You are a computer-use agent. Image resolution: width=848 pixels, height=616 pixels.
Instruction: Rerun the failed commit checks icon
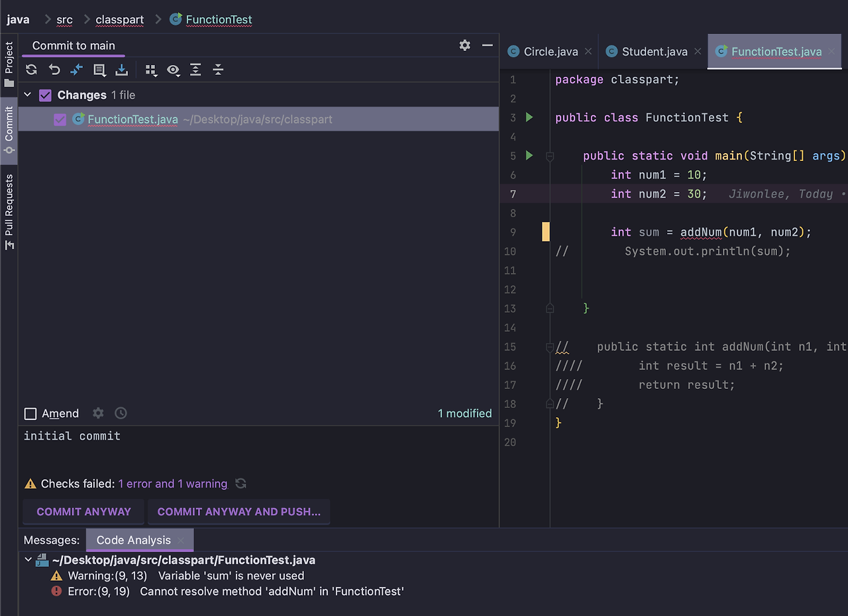pos(241,484)
